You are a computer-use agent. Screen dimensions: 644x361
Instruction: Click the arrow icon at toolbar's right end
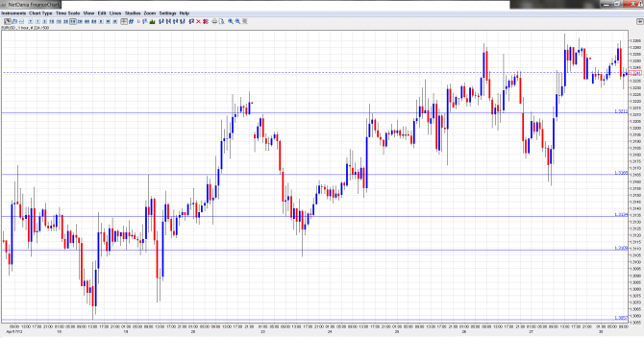tap(639, 21)
